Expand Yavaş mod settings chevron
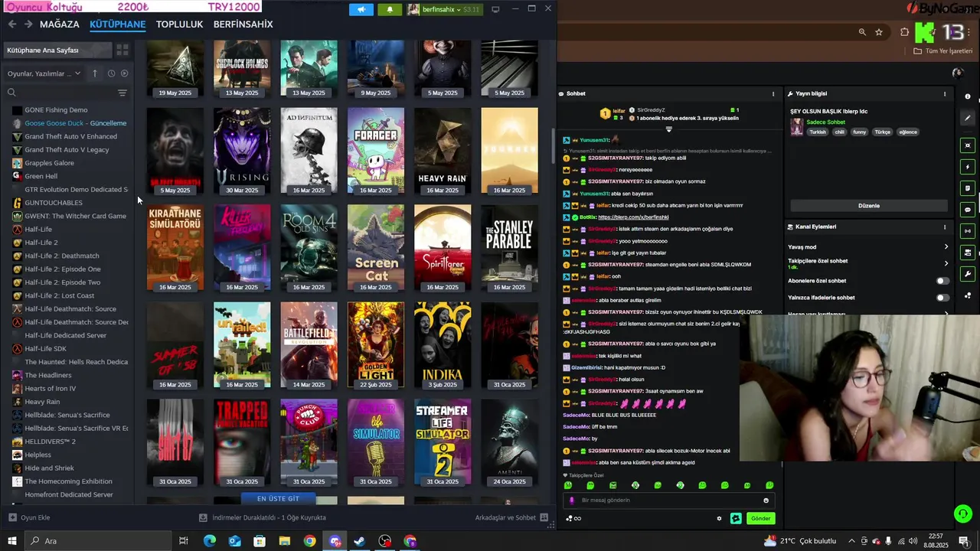 (946, 247)
